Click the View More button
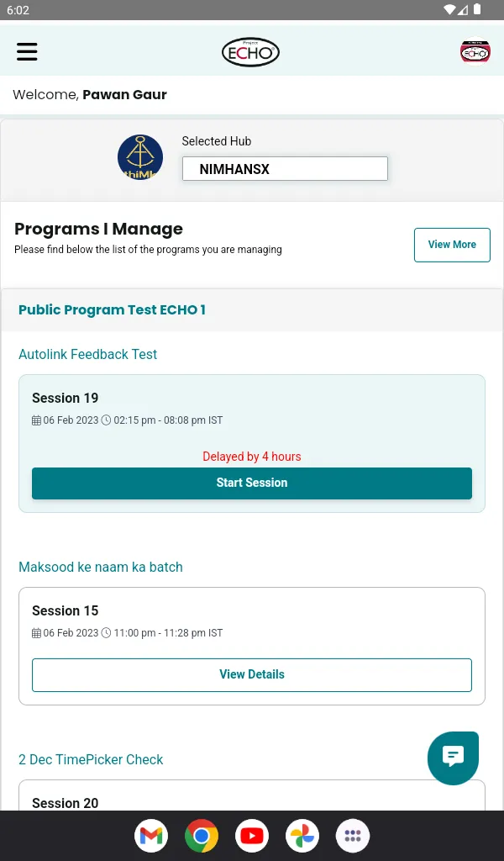Image resolution: width=504 pixels, height=861 pixels. click(x=452, y=245)
